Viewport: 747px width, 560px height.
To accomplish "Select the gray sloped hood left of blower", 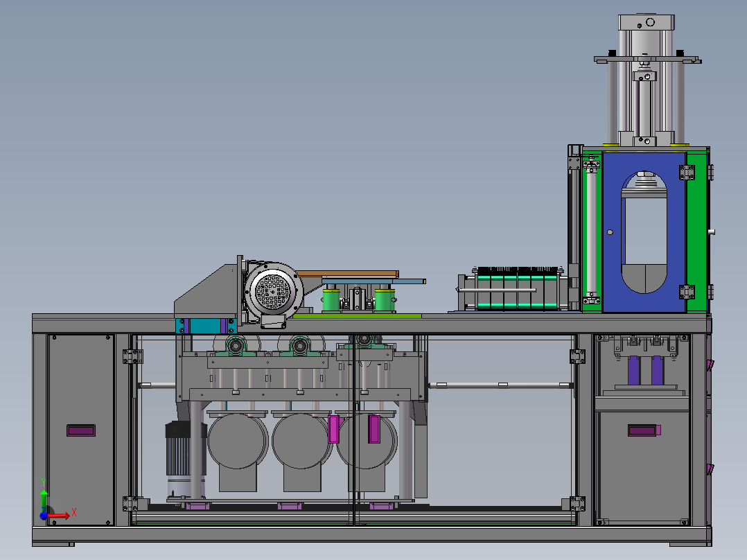I will 206,291.
